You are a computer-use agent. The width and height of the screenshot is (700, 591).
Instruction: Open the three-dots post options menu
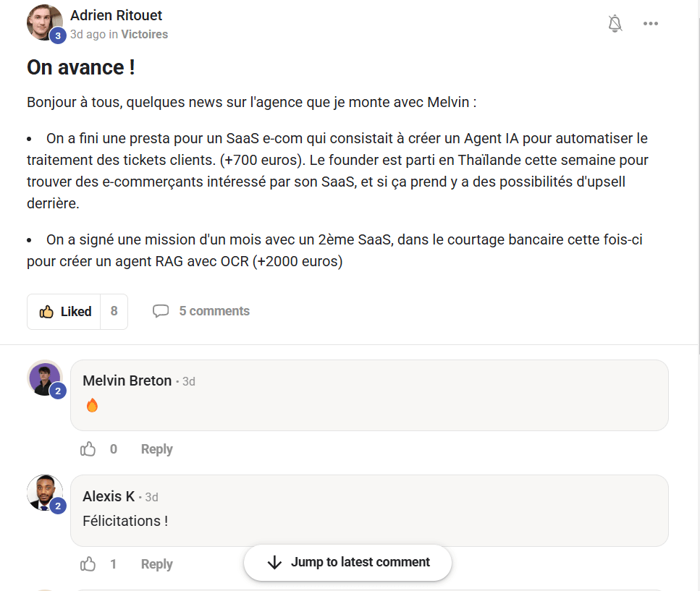651,24
